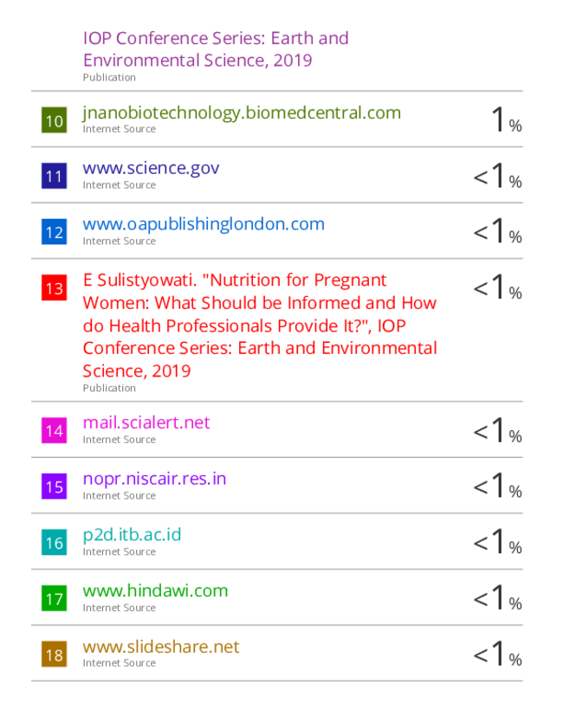Select the teal number 16 badge
The width and height of the screenshot is (563, 728).
click(x=54, y=543)
